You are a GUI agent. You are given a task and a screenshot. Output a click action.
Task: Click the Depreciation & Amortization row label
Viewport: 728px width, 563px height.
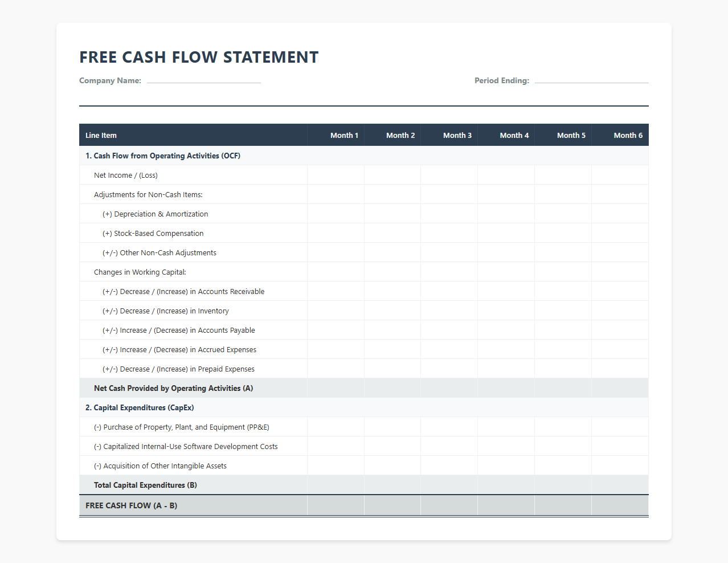(x=155, y=214)
